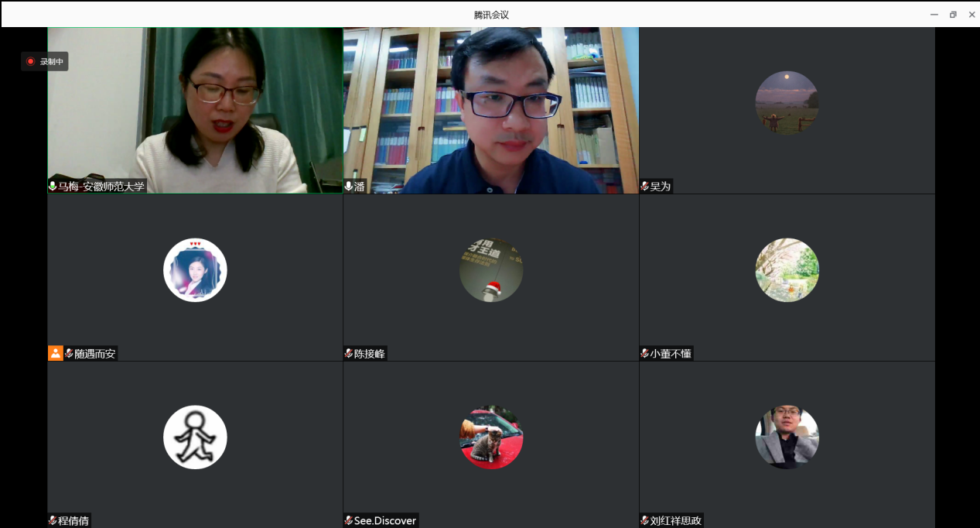Click the 腾讯会议 window title text
Viewport: 980px width, 528px height.
click(x=491, y=15)
